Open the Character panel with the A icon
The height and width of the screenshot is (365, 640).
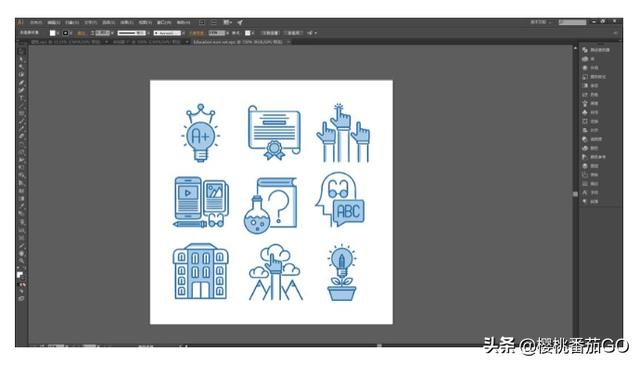point(590,192)
